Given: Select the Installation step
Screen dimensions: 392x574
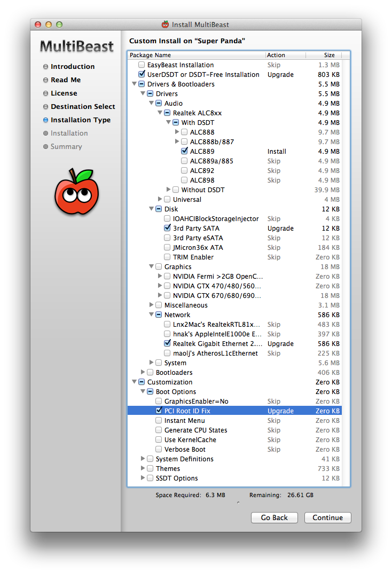Looking at the screenshot, I should (x=69, y=133).
